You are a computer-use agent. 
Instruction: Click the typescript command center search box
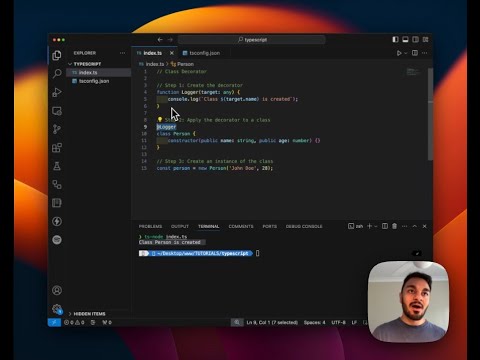pos(252,40)
